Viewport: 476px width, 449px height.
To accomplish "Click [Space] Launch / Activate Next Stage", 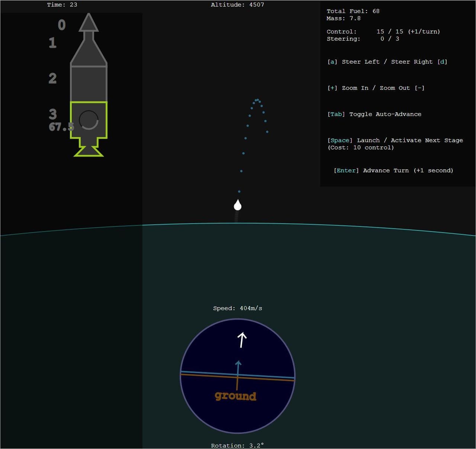I will pos(395,140).
